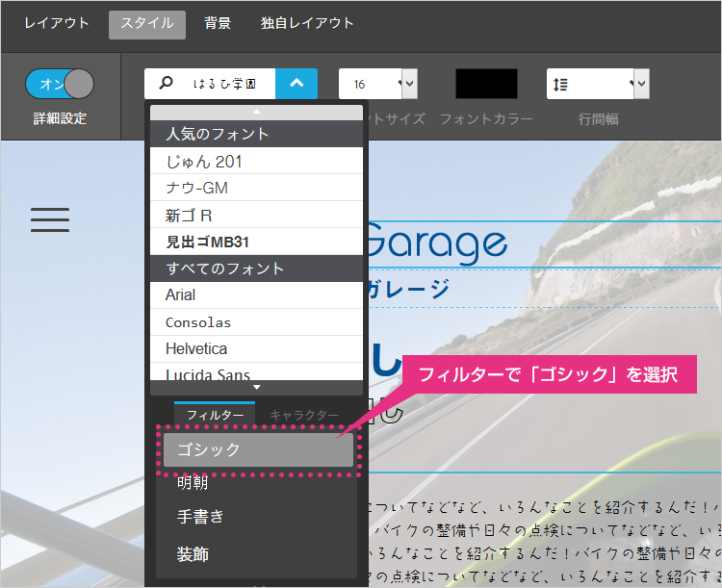Image resolution: width=722 pixels, height=588 pixels.
Task: Select the ゴシック filter
Action: pos(258,449)
